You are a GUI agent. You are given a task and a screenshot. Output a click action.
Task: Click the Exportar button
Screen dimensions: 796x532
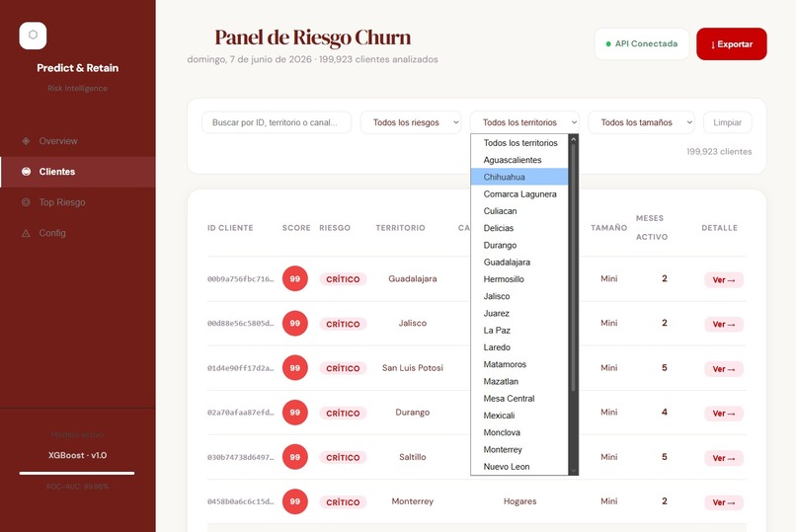tap(732, 44)
